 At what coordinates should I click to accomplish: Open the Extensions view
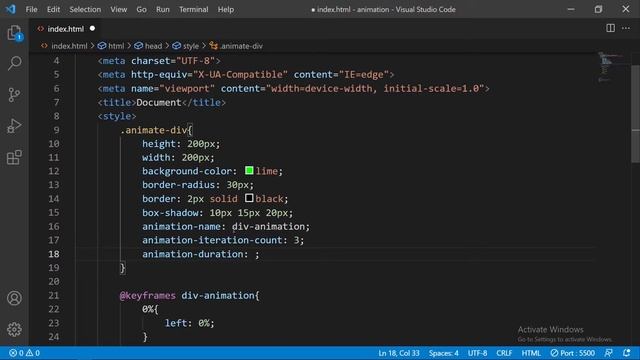coord(14,157)
